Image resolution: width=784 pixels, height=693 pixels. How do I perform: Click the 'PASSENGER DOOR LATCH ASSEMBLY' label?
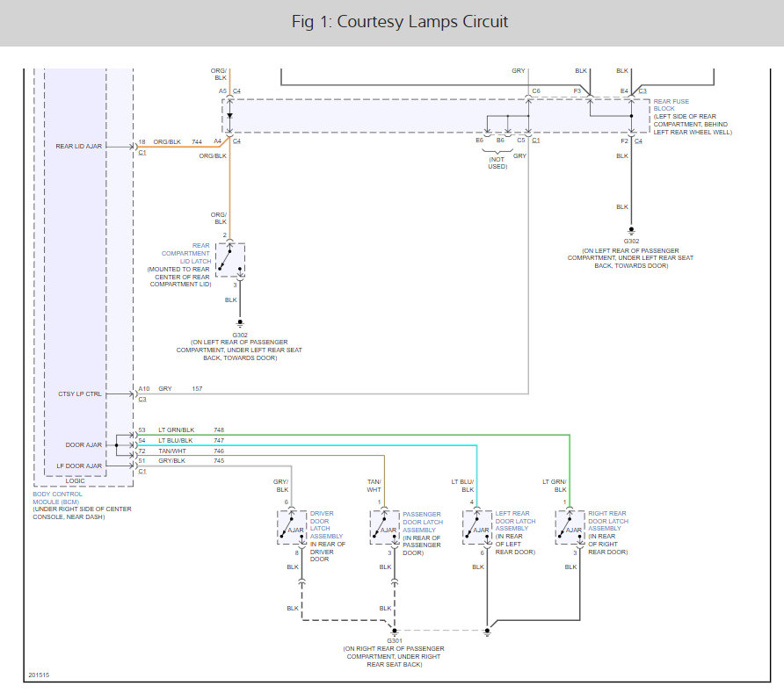tap(423, 522)
